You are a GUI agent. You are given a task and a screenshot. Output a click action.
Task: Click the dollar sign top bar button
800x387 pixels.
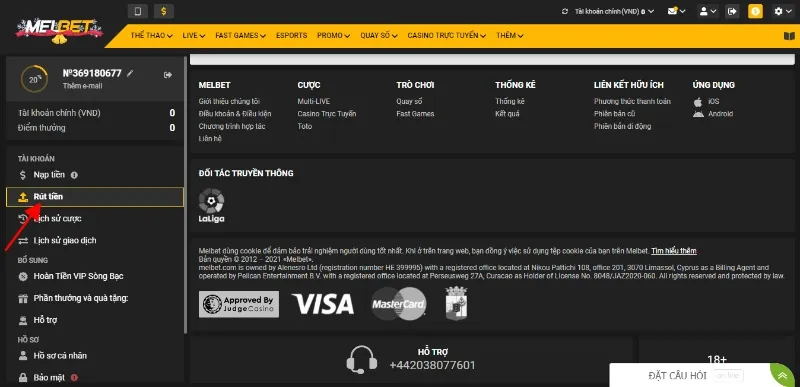click(x=163, y=11)
